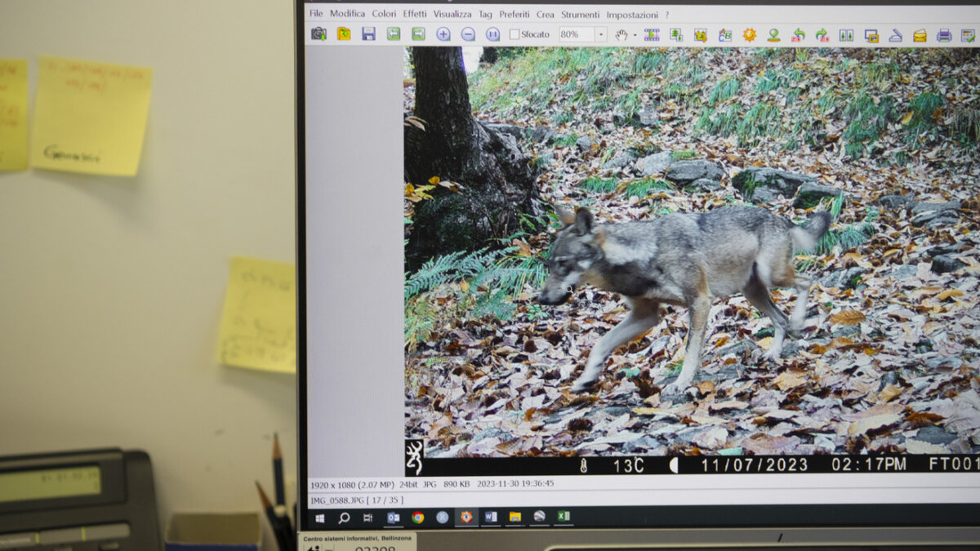Click the 1:1 actual size icon
Viewport: 980px width, 551px height.
(x=492, y=34)
